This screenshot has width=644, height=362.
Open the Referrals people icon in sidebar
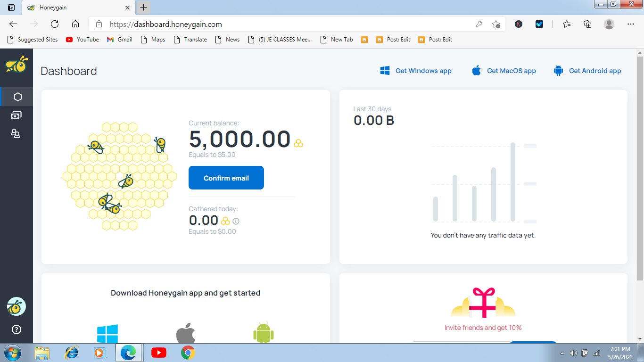tap(17, 133)
